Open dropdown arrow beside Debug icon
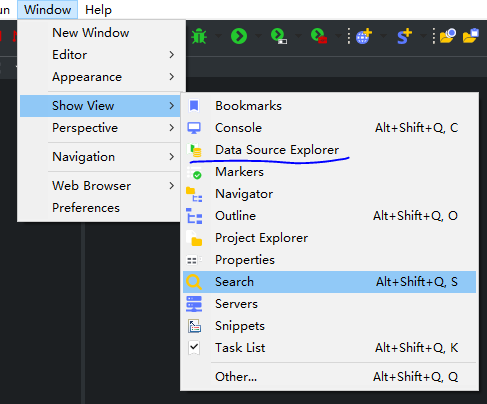 (218, 35)
